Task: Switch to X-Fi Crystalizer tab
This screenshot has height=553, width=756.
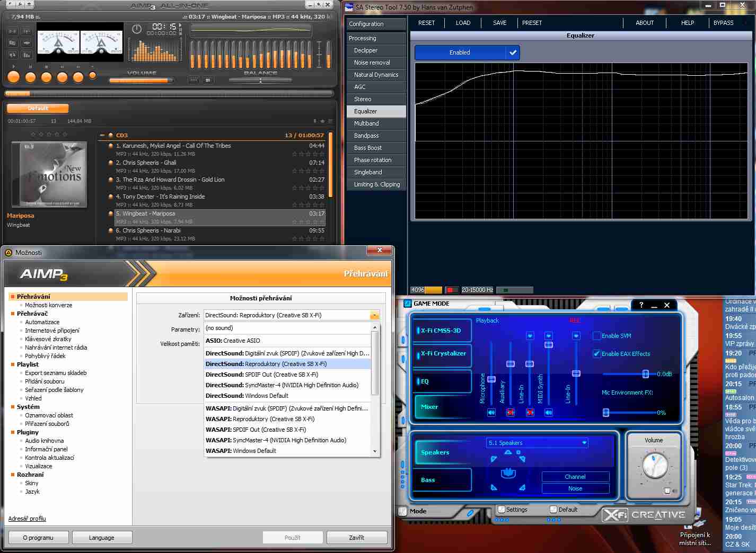Action: (443, 354)
